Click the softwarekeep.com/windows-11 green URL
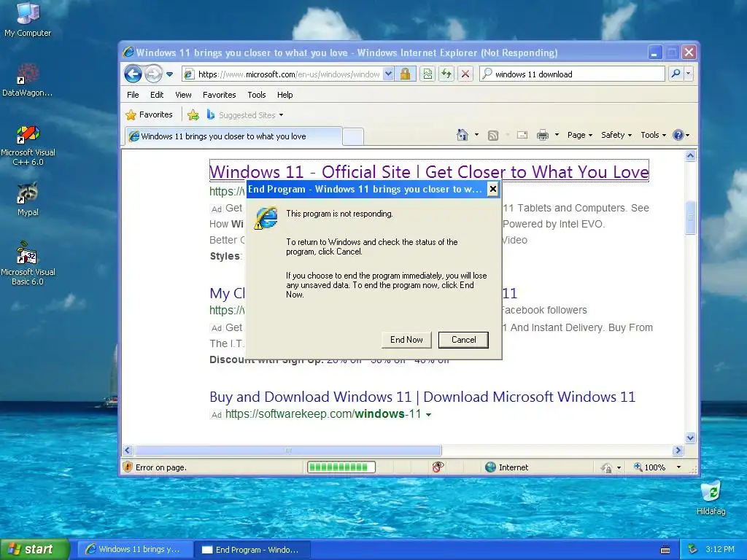Image resolution: width=747 pixels, height=560 pixels. (323, 414)
